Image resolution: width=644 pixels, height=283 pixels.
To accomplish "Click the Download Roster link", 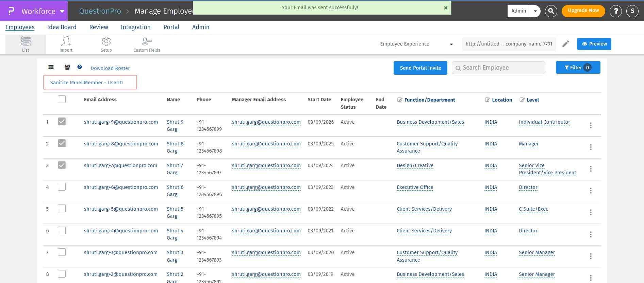I will point(110,68).
